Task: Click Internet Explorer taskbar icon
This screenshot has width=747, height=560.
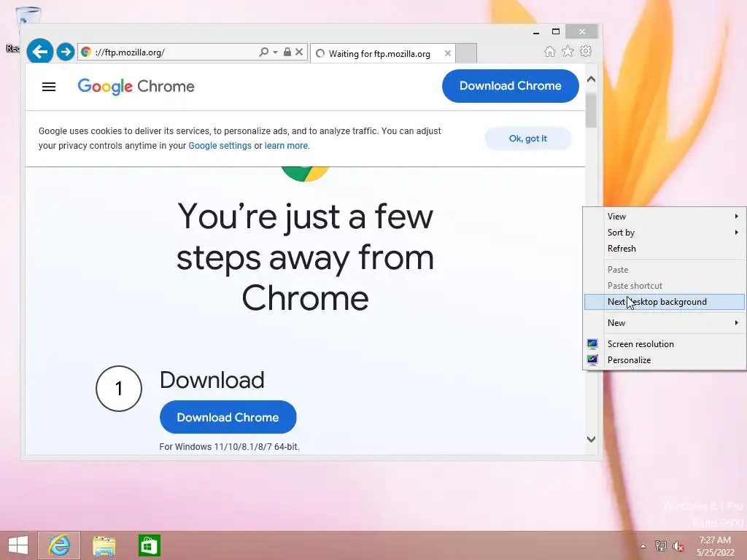Action: [x=59, y=545]
